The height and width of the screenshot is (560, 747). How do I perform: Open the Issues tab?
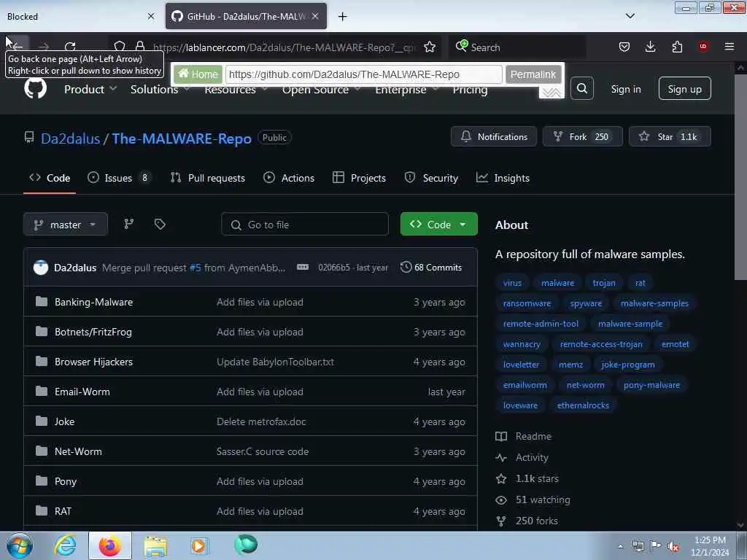point(119,178)
